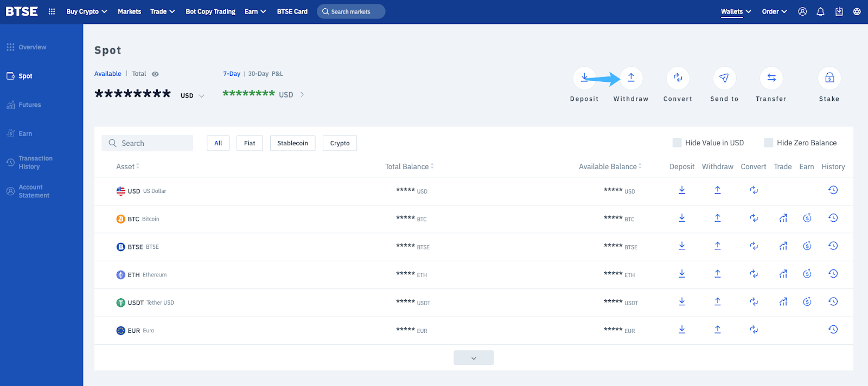The height and width of the screenshot is (386, 868).
Task: Click withdraw icon in the USDT row
Action: click(x=718, y=301)
